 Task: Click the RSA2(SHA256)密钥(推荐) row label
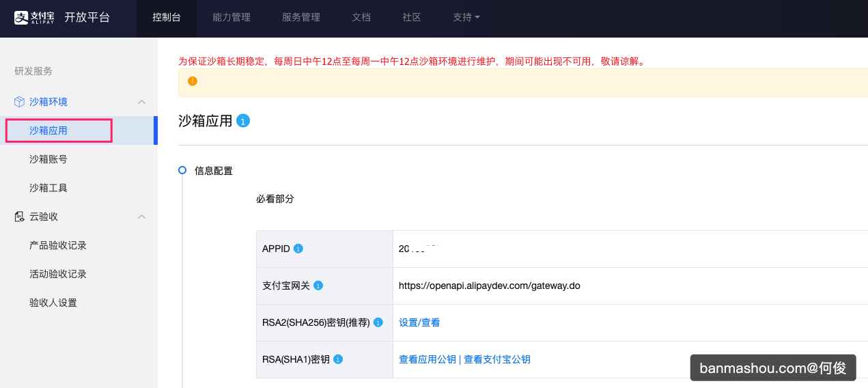(x=316, y=322)
